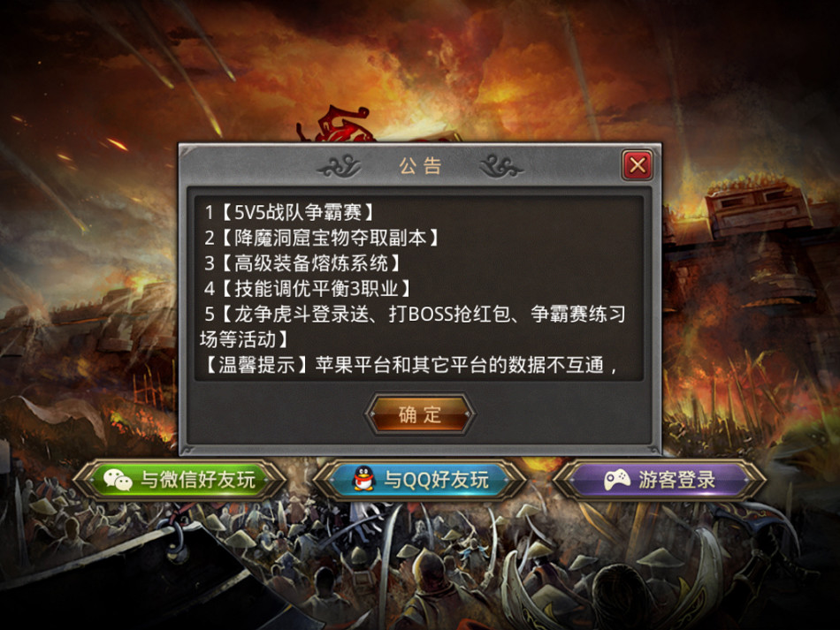Click the 场等活动 continuation text
The width and height of the screenshot is (840, 630).
pos(244,339)
